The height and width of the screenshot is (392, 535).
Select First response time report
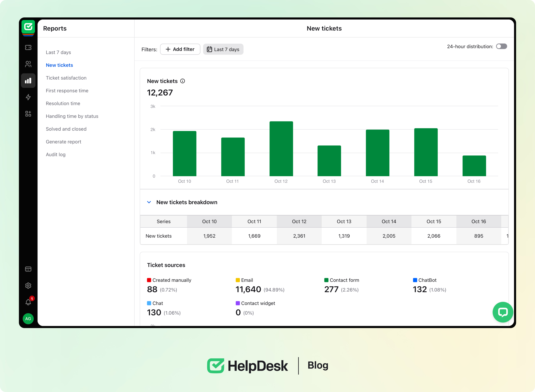[67, 91]
